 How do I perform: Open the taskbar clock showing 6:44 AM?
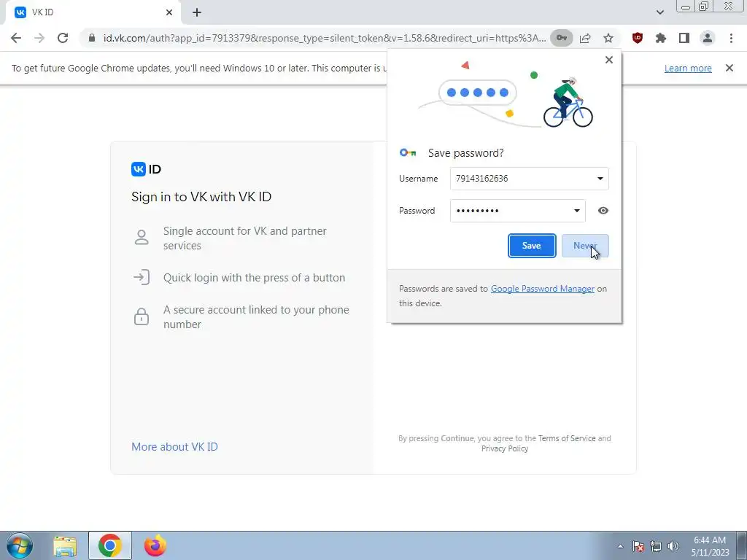coord(710,546)
